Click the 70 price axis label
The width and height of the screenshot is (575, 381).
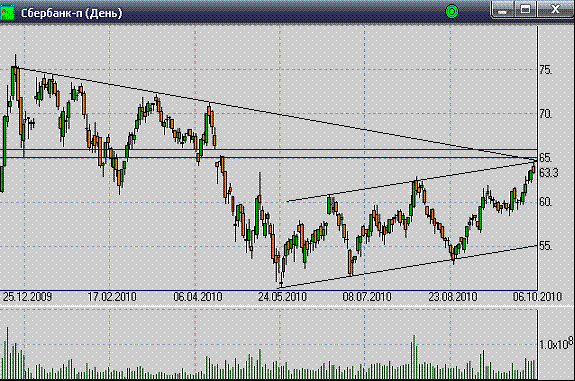(x=546, y=114)
